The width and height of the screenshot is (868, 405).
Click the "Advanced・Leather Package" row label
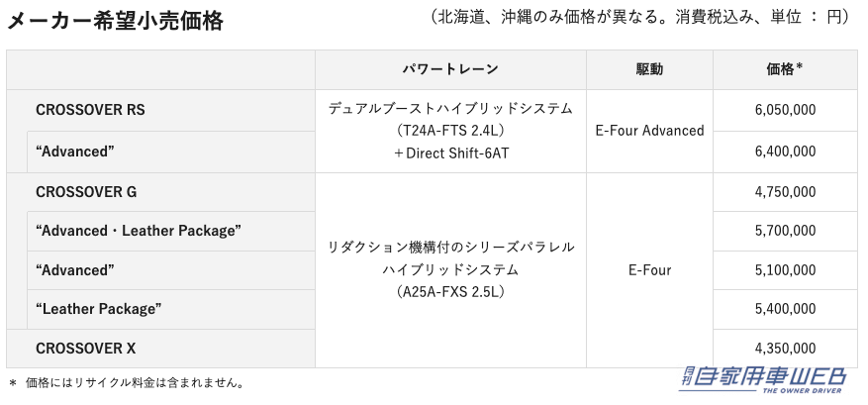coord(139,231)
